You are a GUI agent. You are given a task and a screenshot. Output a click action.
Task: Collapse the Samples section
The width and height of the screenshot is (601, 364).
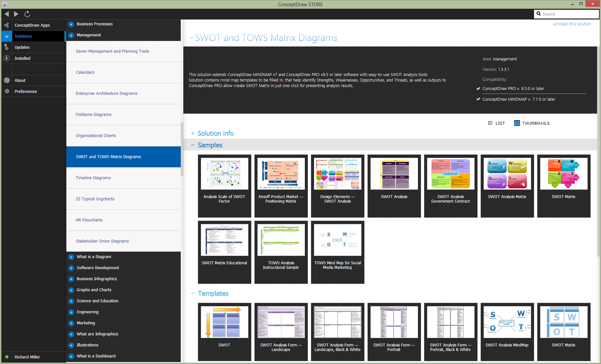click(x=193, y=145)
